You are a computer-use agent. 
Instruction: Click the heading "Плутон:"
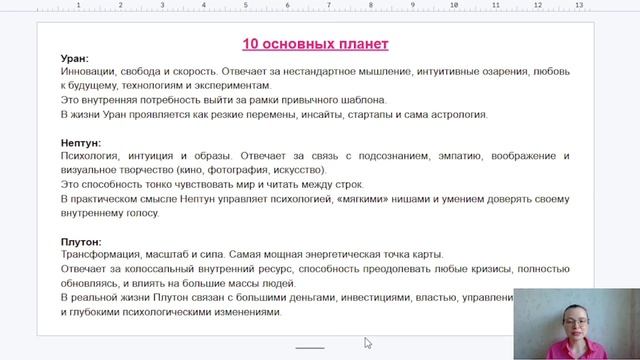coord(81,242)
